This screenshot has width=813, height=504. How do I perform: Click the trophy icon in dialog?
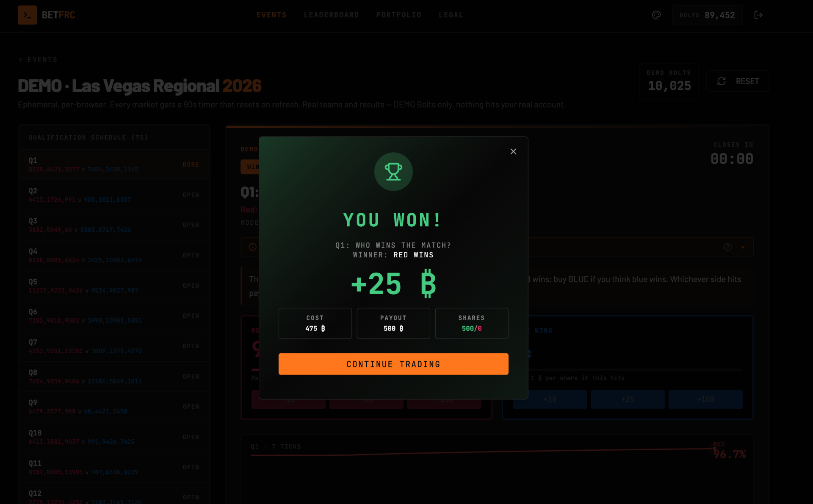coord(393,172)
